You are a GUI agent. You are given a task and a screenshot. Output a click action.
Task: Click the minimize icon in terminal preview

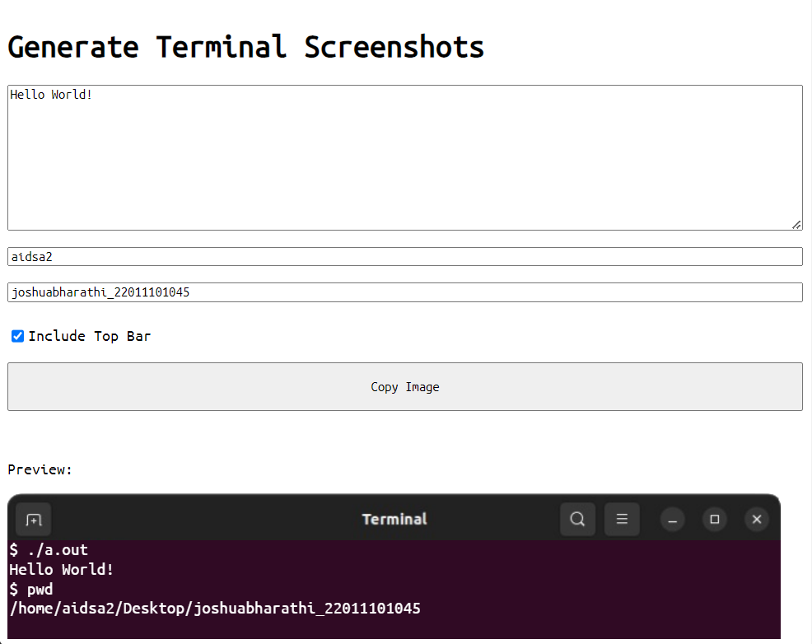pos(672,519)
